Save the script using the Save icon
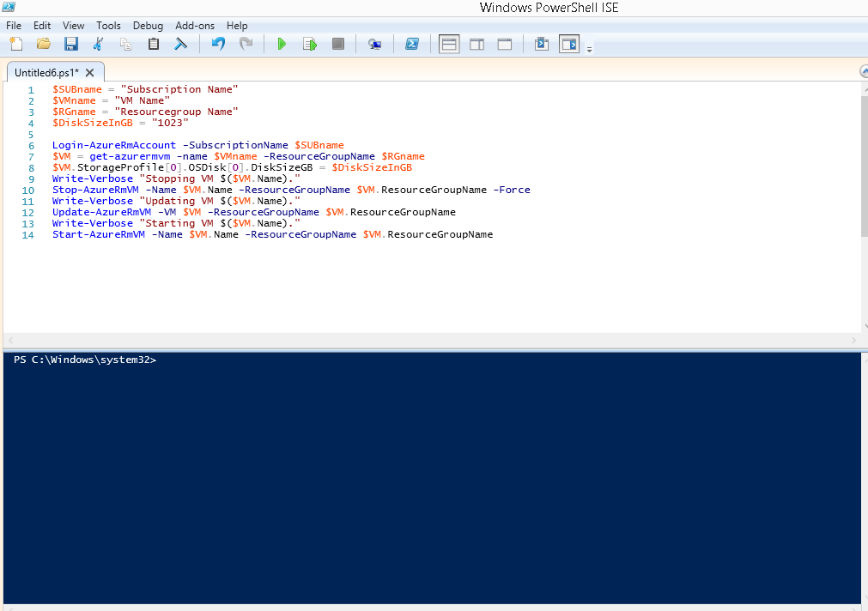This screenshot has width=868, height=611. pos(70,43)
